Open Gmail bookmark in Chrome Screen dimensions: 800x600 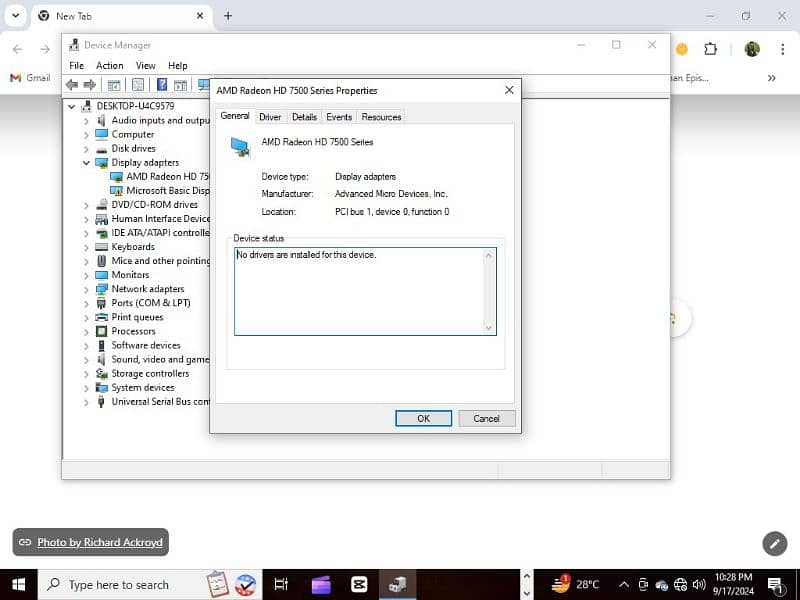point(30,78)
